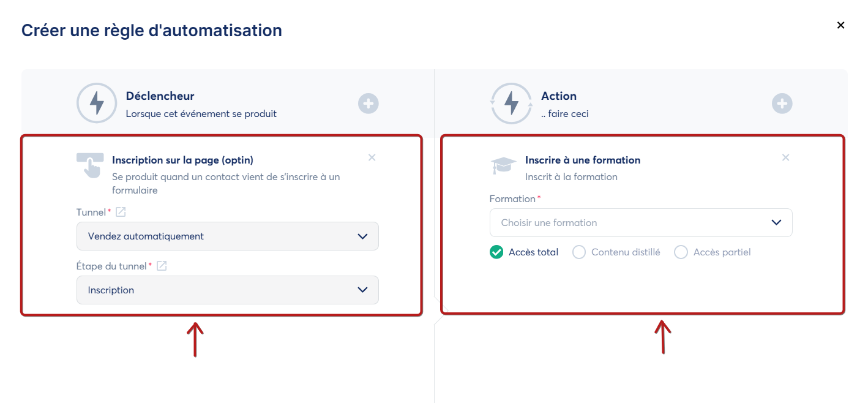Click the graduation cap formation icon

(504, 165)
